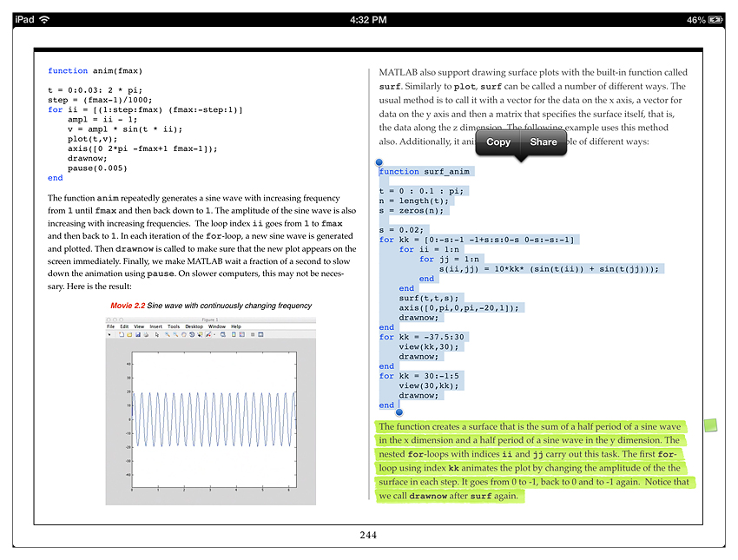Tap the iPad label in status bar
This screenshot has height=560, width=738.
(x=24, y=19)
